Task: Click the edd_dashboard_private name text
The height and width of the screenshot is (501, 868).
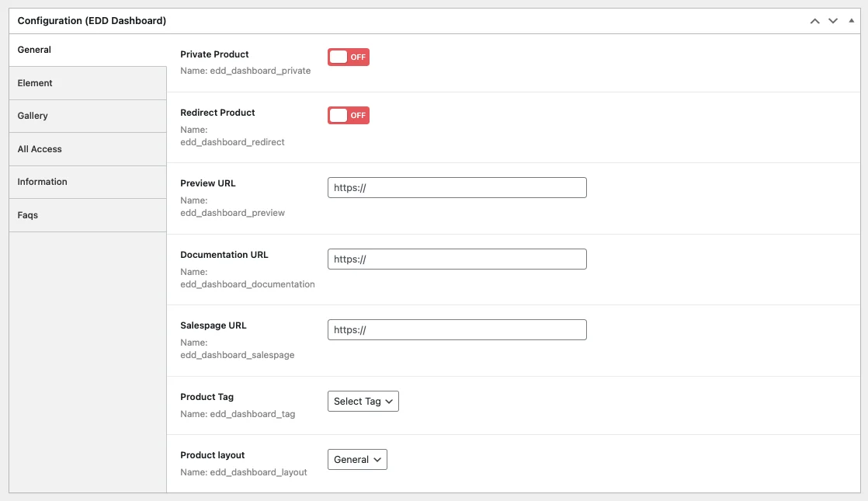Action: [x=260, y=71]
